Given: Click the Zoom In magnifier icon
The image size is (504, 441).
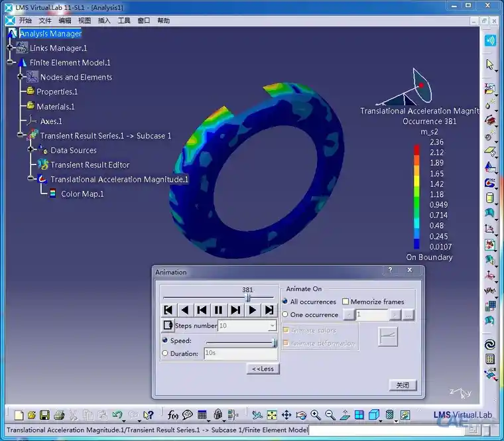Looking at the screenshot, I should (x=316, y=415).
